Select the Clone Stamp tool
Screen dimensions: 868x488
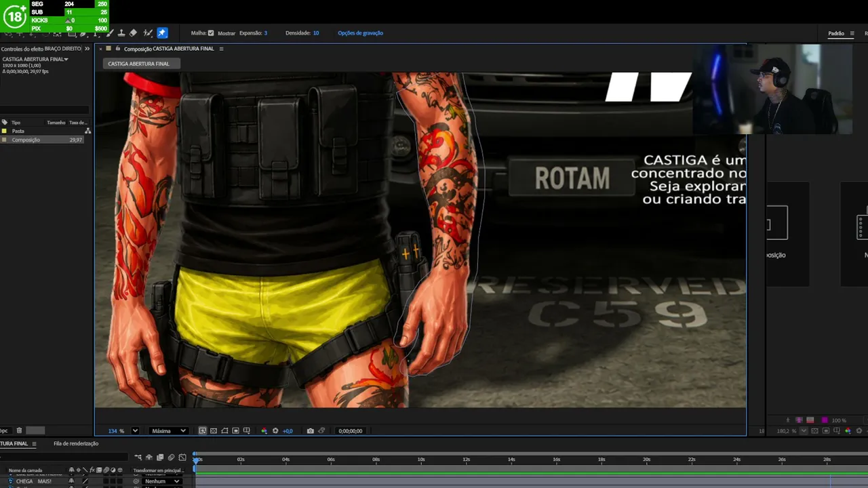tap(121, 33)
